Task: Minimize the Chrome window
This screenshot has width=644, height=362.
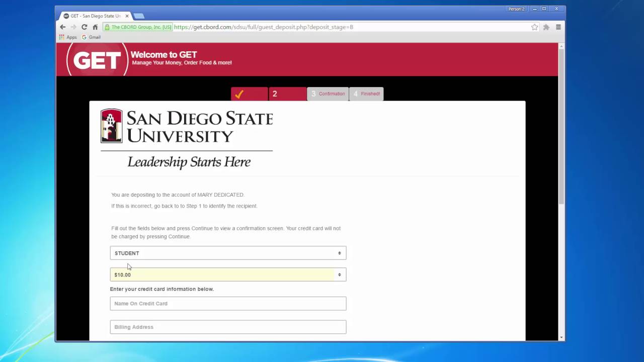Action: click(535, 9)
